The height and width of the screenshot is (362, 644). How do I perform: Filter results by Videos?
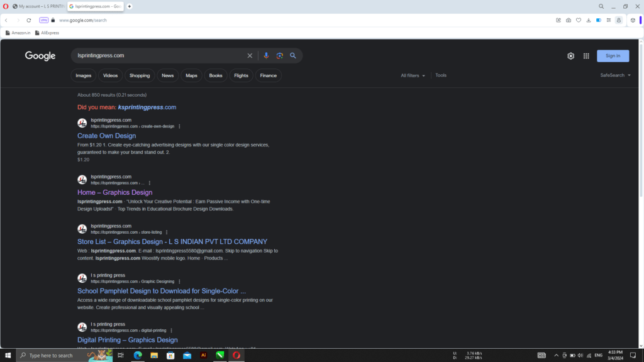[110, 75]
